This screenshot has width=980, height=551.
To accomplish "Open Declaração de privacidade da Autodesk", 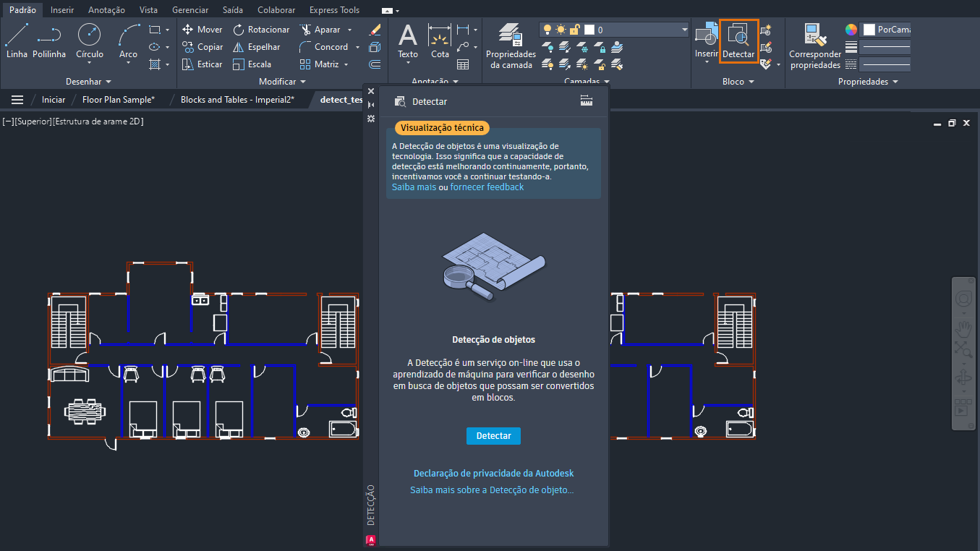I will pyautogui.click(x=493, y=473).
